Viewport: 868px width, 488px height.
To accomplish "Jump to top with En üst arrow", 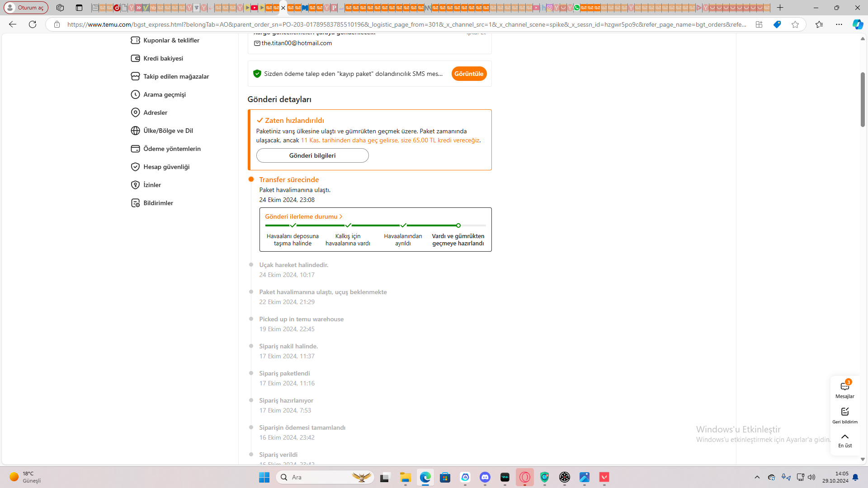I will coord(845,436).
